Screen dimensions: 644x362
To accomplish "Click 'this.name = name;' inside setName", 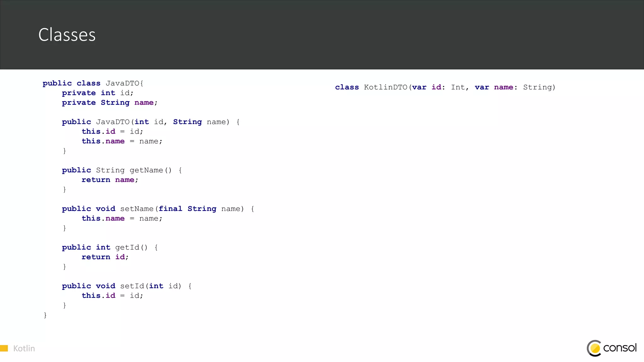I will click(122, 219).
